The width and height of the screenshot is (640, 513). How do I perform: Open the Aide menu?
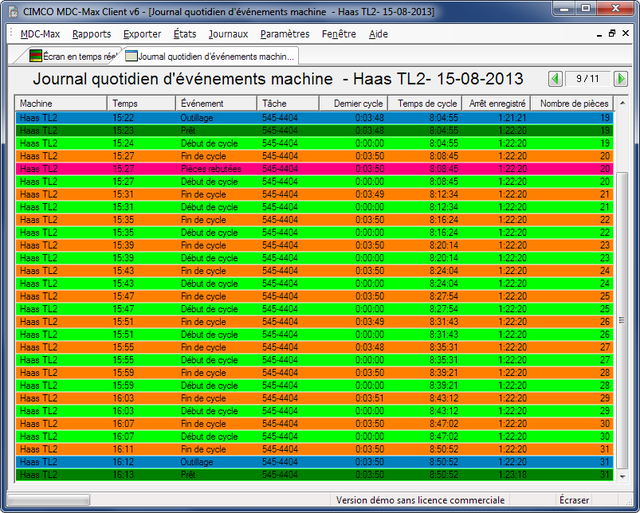(x=378, y=34)
